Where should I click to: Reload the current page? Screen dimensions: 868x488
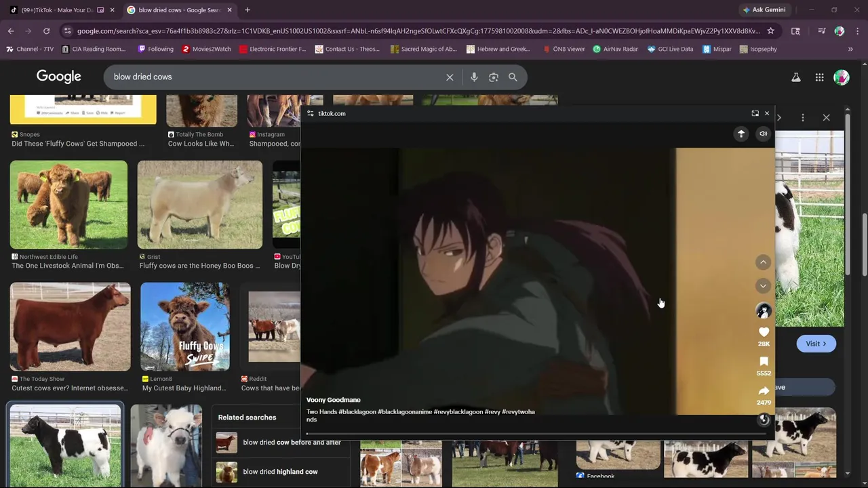[46, 31]
